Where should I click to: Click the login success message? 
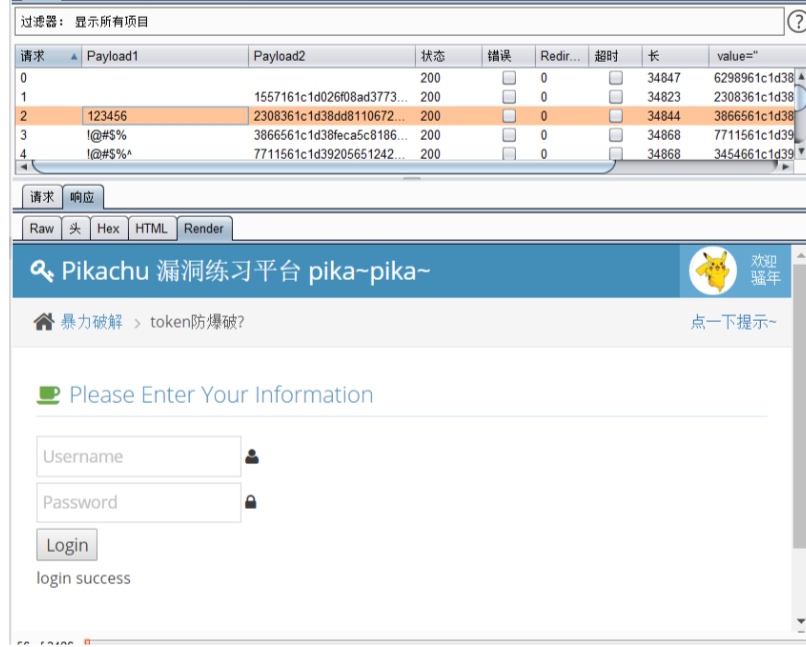[83, 578]
